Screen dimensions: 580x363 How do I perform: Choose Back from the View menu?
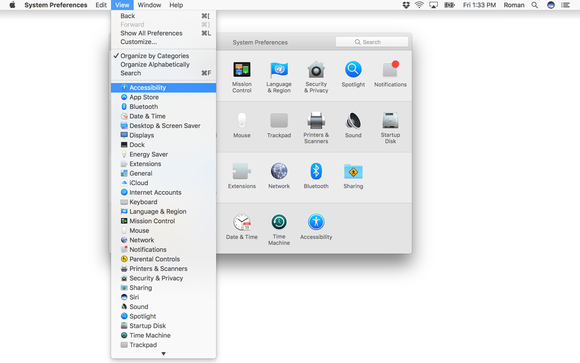(163, 16)
